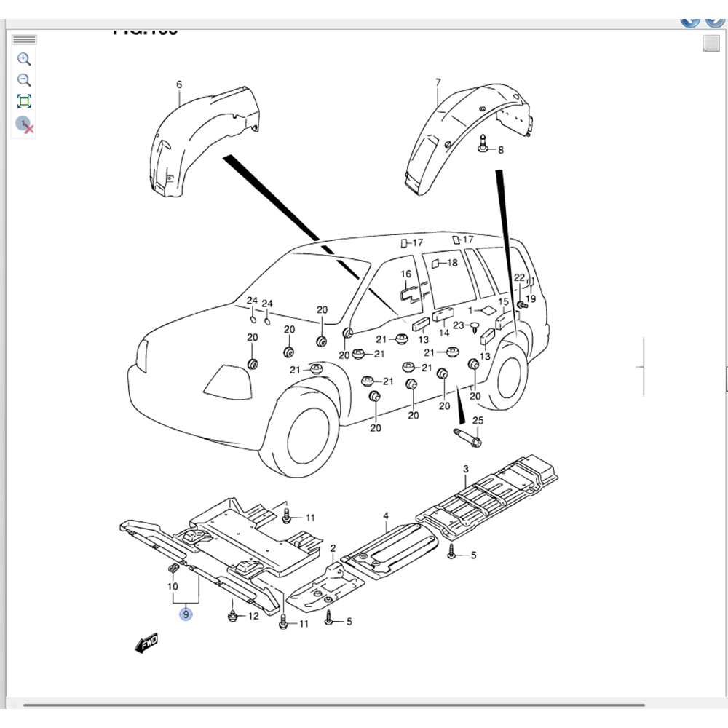728x728 pixels.
Task: Select the highlighted callout 9
Action: point(188,614)
